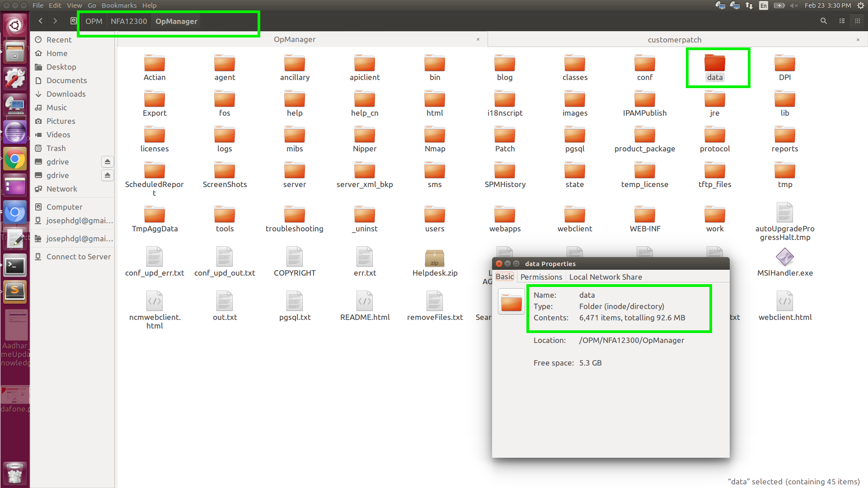Open the View menu
This screenshot has height=488, width=868.
pyautogui.click(x=75, y=5)
